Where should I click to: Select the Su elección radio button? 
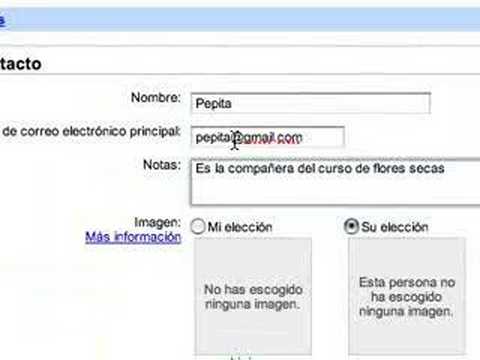coord(351,227)
